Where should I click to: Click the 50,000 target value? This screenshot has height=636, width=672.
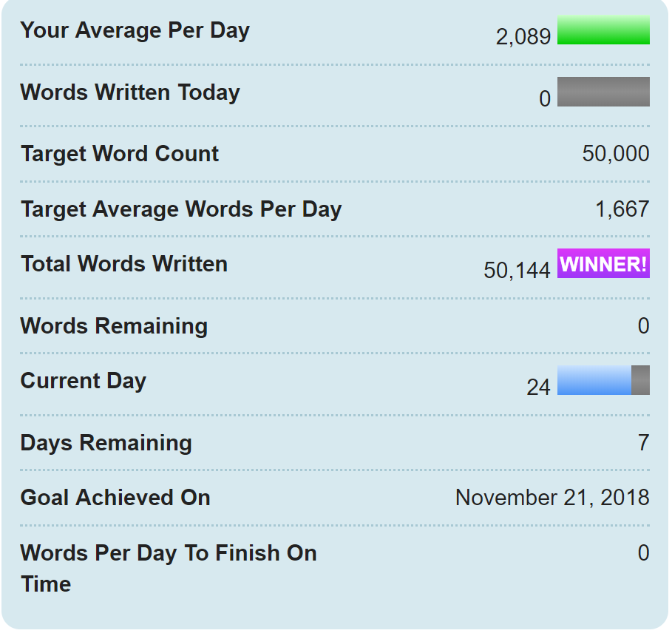(616, 154)
